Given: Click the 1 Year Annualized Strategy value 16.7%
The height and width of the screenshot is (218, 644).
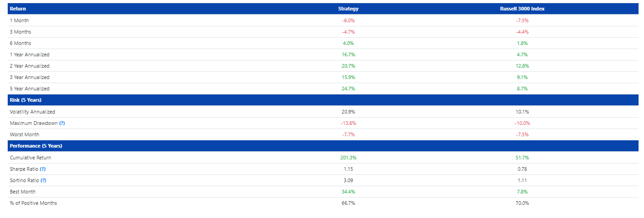Looking at the screenshot, I should (348, 54).
